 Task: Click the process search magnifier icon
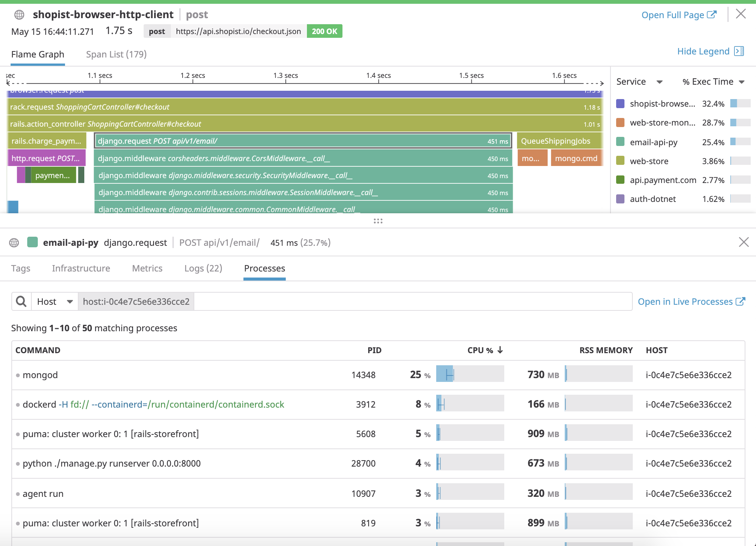[x=21, y=301]
